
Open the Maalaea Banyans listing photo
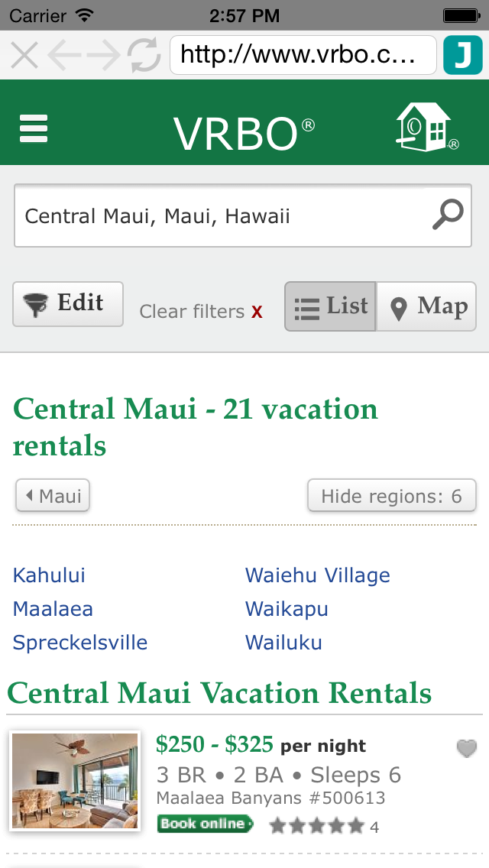75,781
